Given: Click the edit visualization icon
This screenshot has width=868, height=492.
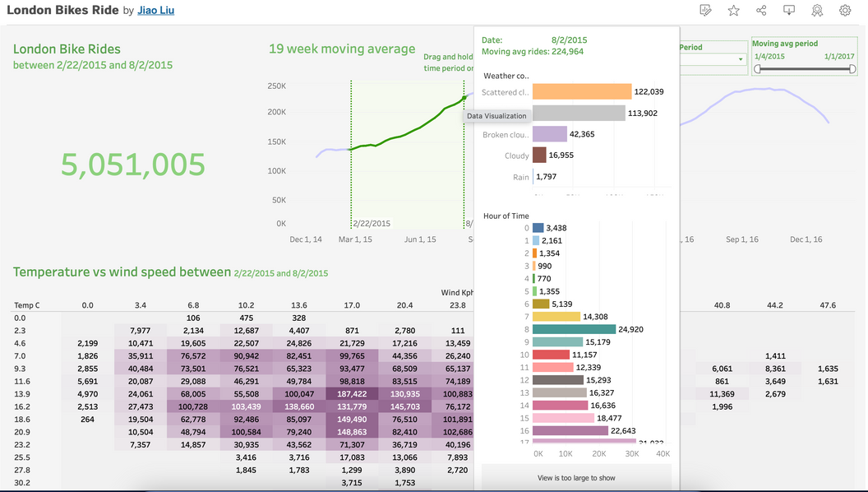Looking at the screenshot, I should click(x=705, y=10).
